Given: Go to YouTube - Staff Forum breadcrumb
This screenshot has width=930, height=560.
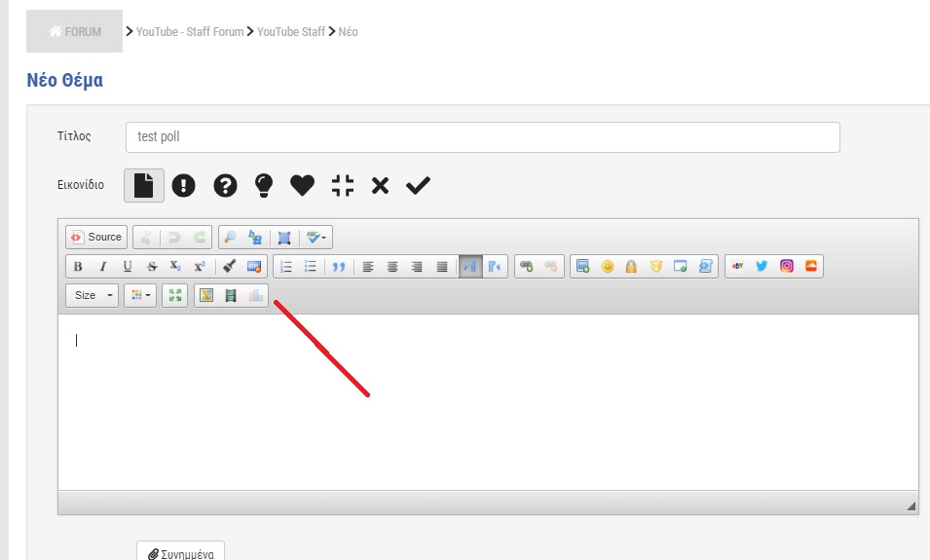Looking at the screenshot, I should [x=190, y=32].
